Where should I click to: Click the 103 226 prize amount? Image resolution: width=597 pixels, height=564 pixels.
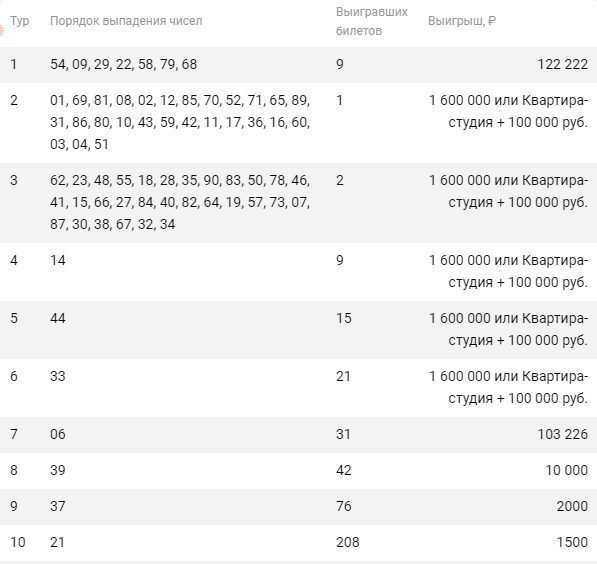(x=562, y=434)
